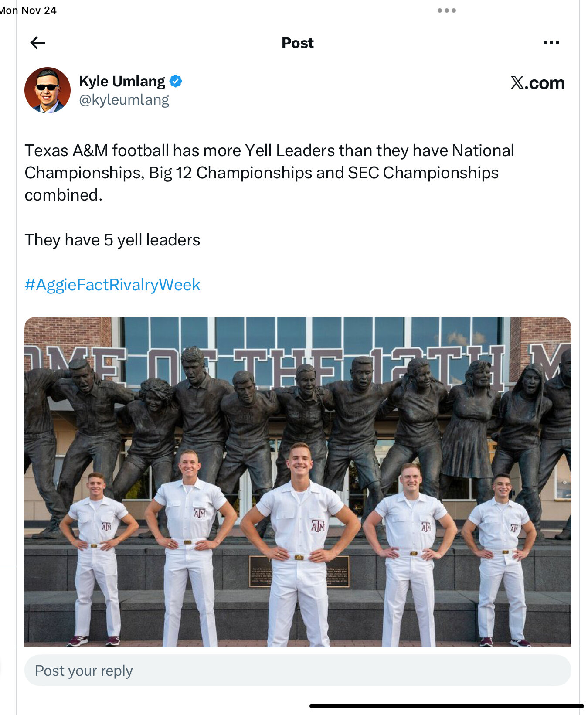Open the yell leaders photo
The height and width of the screenshot is (715, 588).
tap(298, 482)
